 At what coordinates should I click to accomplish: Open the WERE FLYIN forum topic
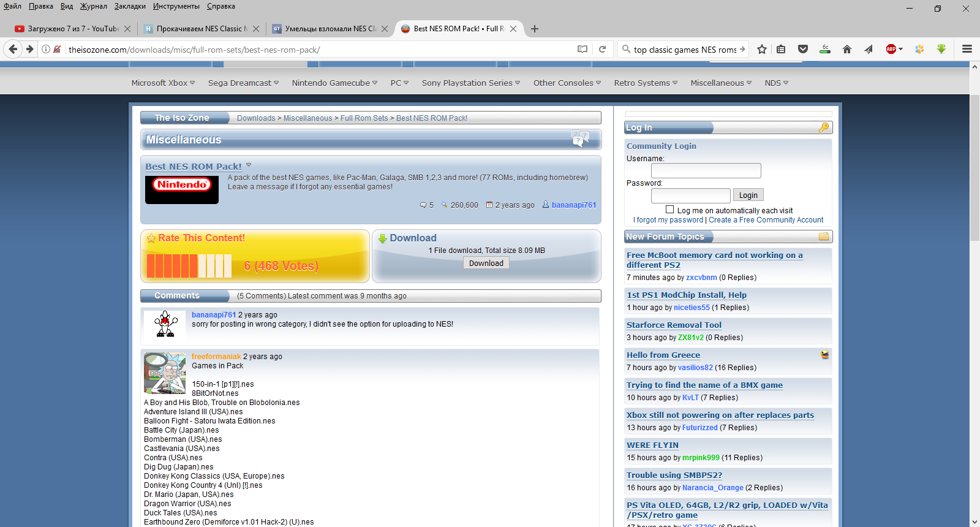click(x=653, y=445)
